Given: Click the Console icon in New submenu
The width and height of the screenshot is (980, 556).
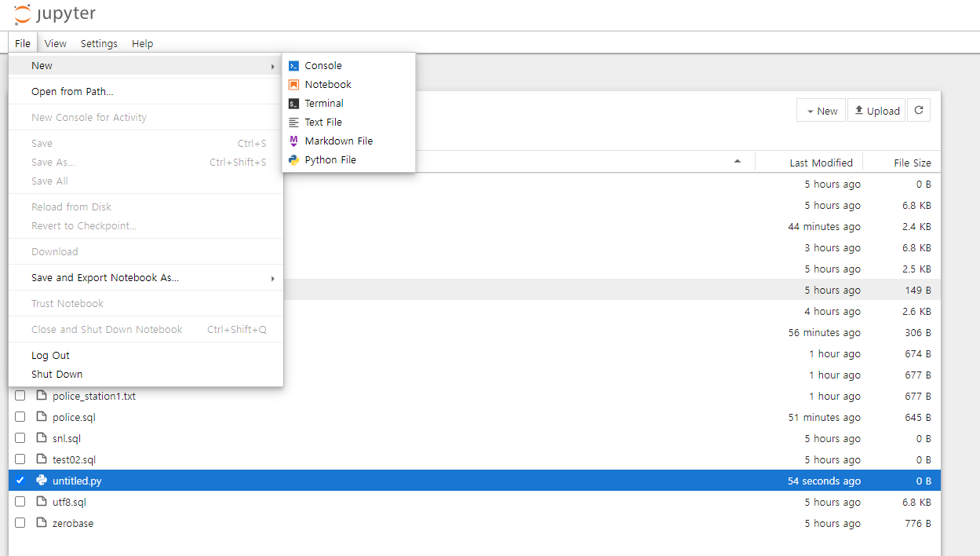Looking at the screenshot, I should (x=294, y=66).
